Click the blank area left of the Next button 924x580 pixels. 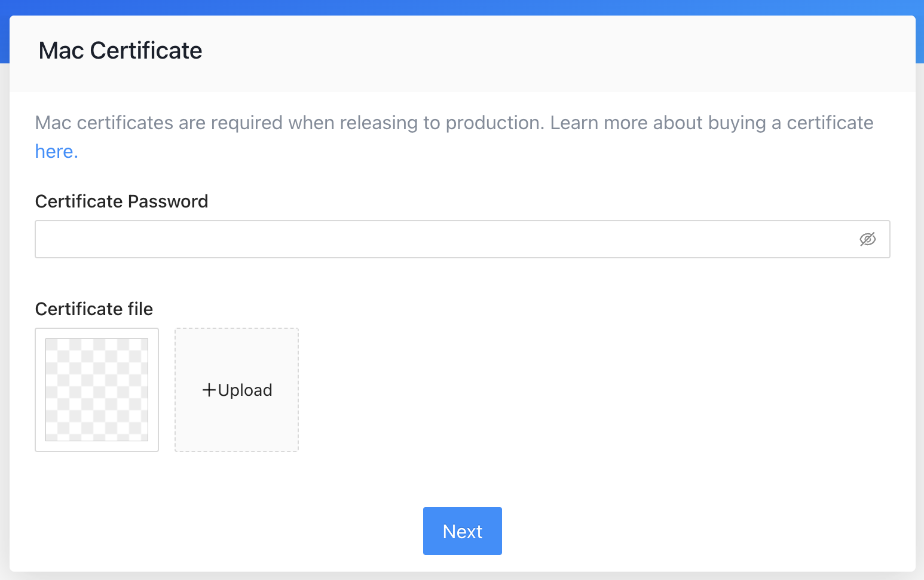pyautogui.click(x=239, y=531)
